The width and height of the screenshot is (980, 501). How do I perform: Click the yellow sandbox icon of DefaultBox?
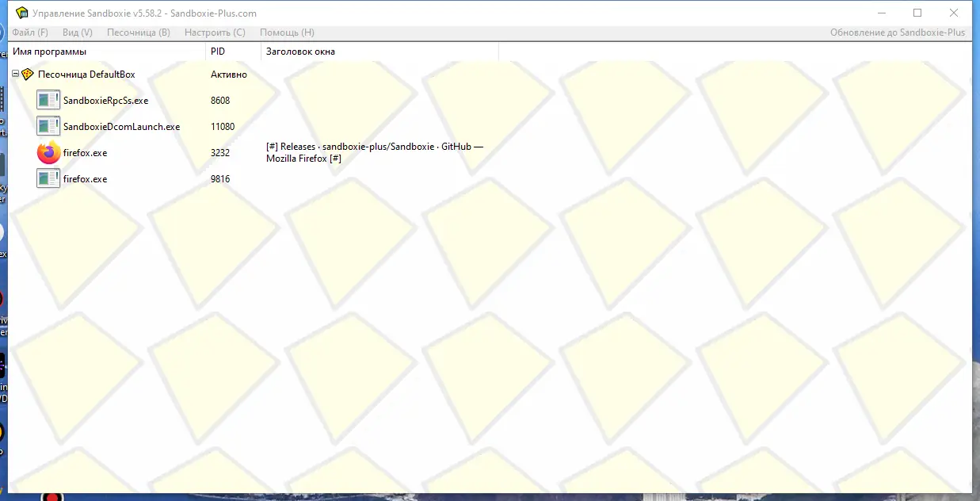pyautogui.click(x=28, y=74)
